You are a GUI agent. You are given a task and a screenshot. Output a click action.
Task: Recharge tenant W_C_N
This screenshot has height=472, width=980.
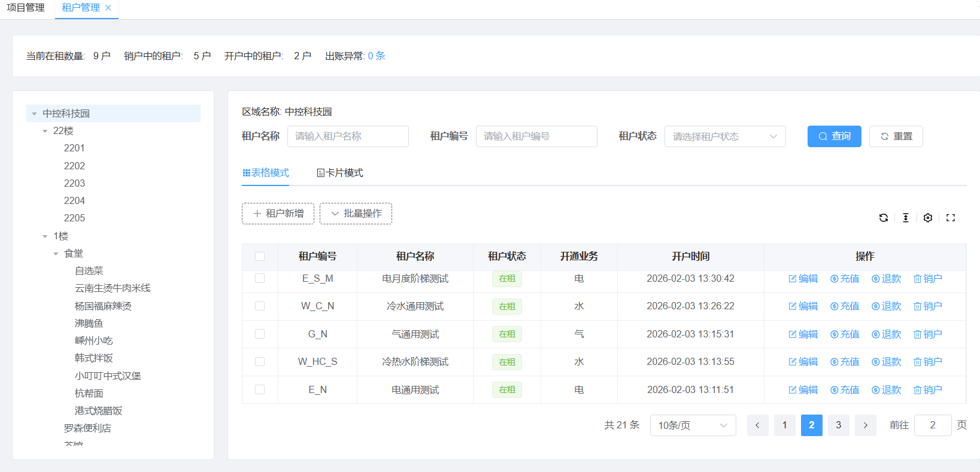(x=845, y=306)
